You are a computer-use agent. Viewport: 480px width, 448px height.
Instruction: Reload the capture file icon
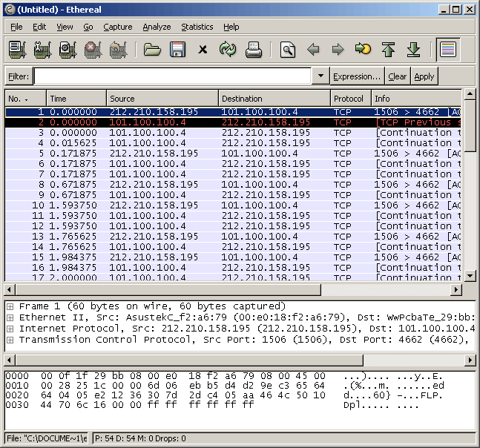(x=228, y=50)
